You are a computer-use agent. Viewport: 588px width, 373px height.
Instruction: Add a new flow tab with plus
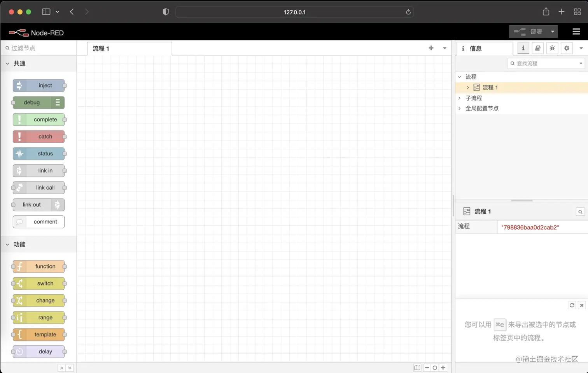(431, 48)
